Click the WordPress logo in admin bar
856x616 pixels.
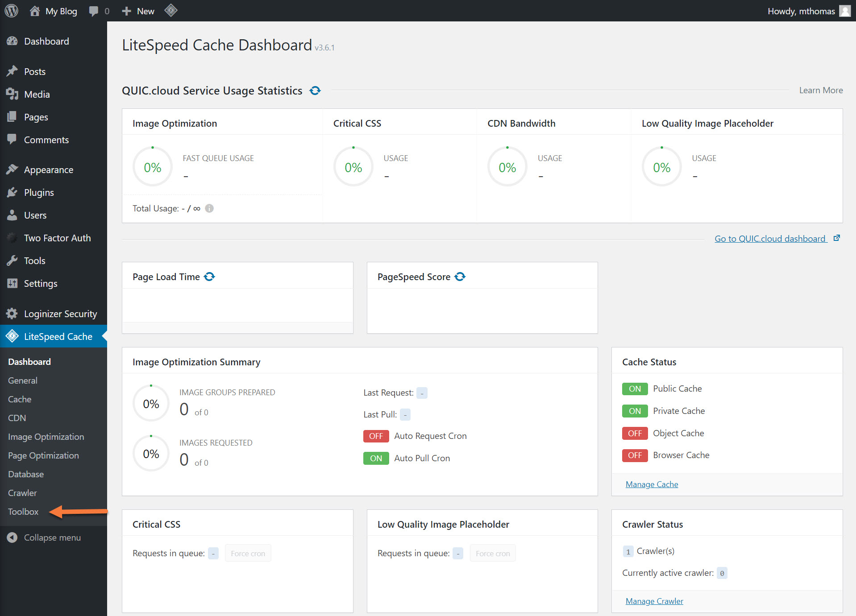point(11,11)
